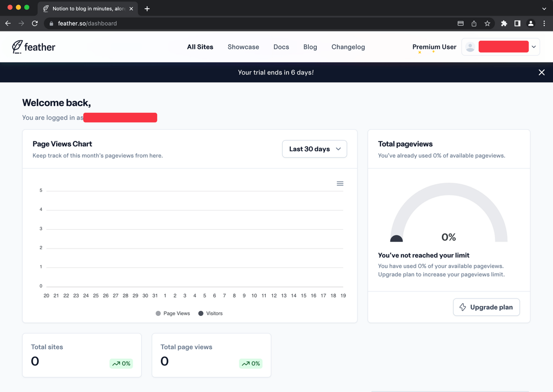
Task: Click the 0% gauge value
Action: point(448,237)
